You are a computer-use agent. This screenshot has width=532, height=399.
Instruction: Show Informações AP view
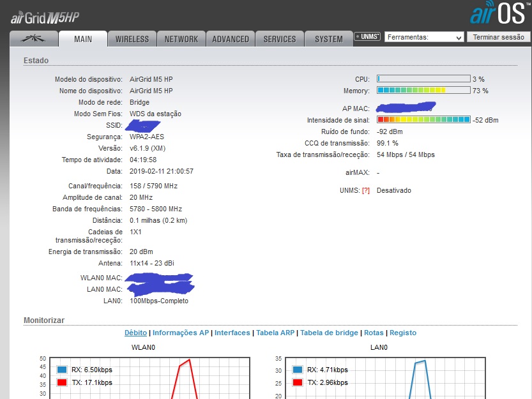(181, 333)
